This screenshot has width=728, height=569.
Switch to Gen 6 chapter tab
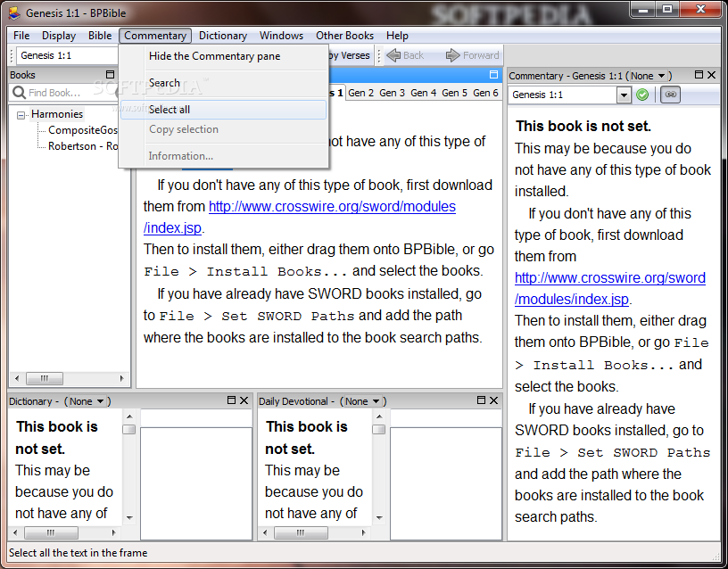coord(485,93)
